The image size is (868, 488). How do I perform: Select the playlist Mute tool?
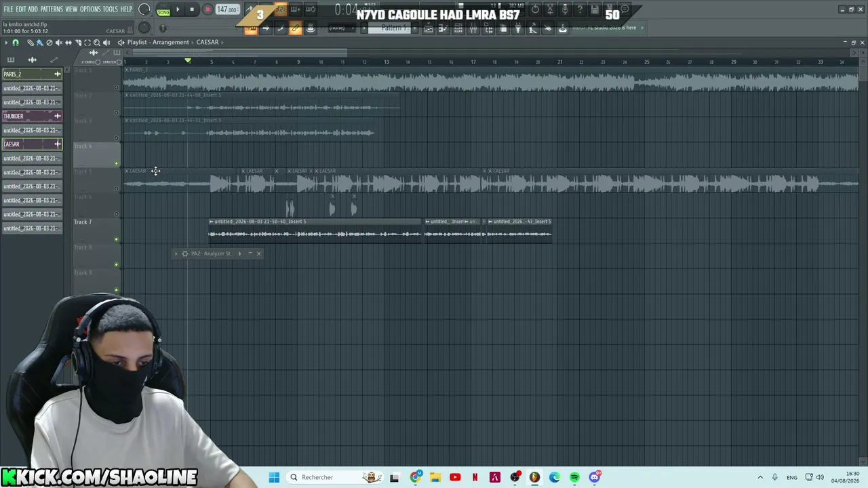[x=58, y=43]
